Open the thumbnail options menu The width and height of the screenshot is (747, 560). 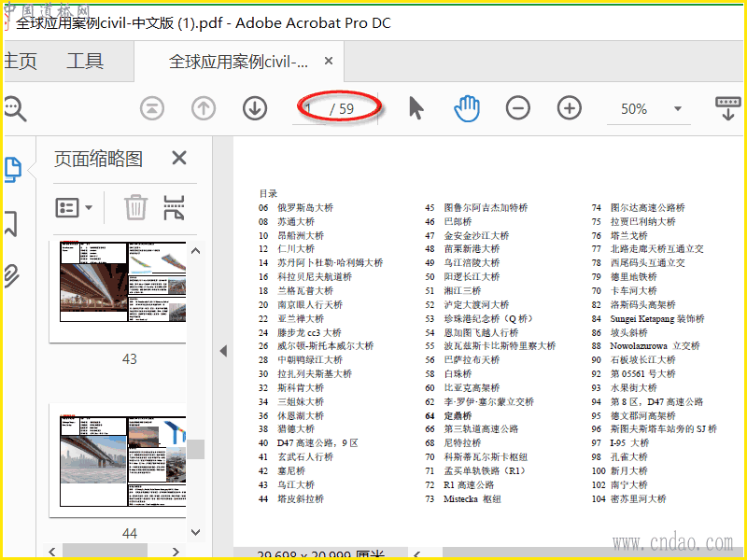click(x=74, y=208)
